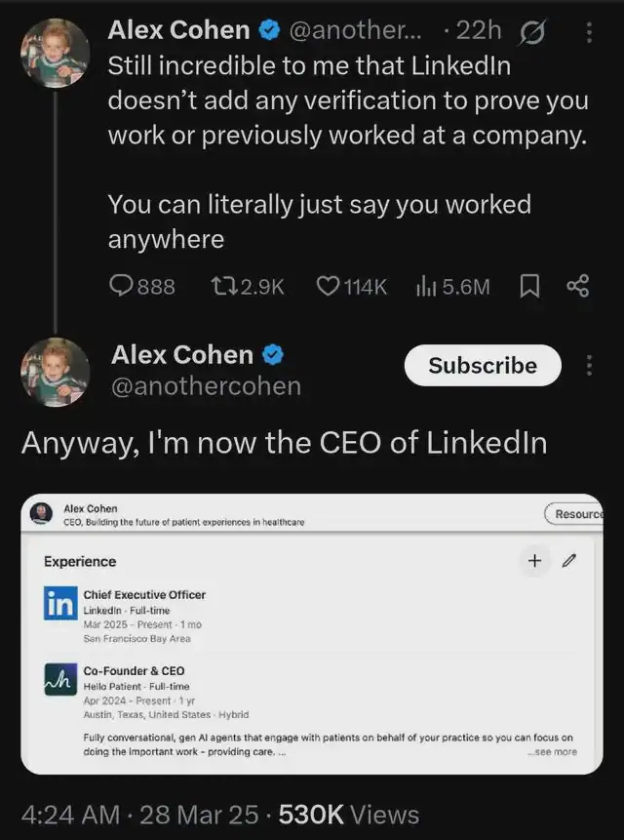624x840 pixels.
Task: Click the pencil edit icon in Experience
Action: pos(569,561)
